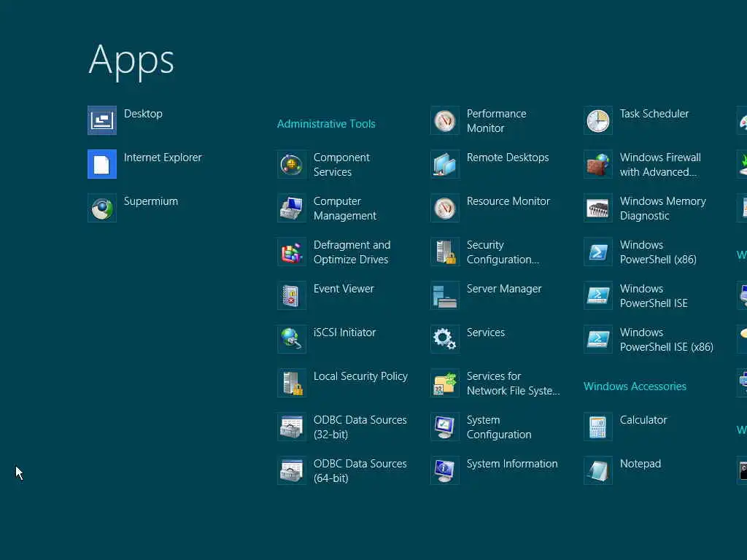The height and width of the screenshot is (560, 747).
Task: Launch Windows PowerShell ISE icon
Action: [x=598, y=296]
